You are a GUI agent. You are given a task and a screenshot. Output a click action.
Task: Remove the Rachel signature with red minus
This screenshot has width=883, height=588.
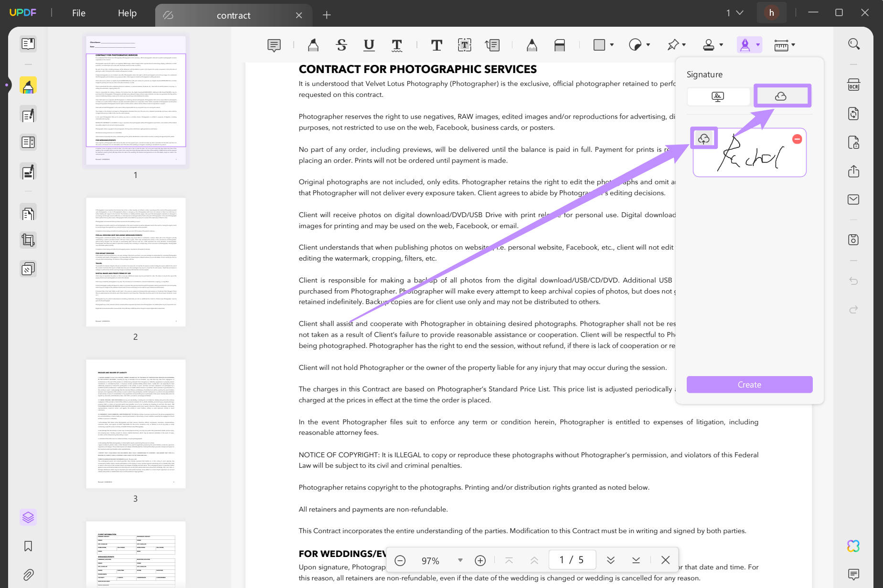click(x=797, y=139)
